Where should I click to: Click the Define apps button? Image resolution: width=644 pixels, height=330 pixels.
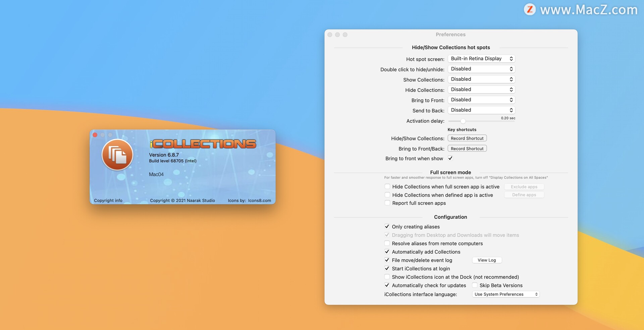coord(524,195)
